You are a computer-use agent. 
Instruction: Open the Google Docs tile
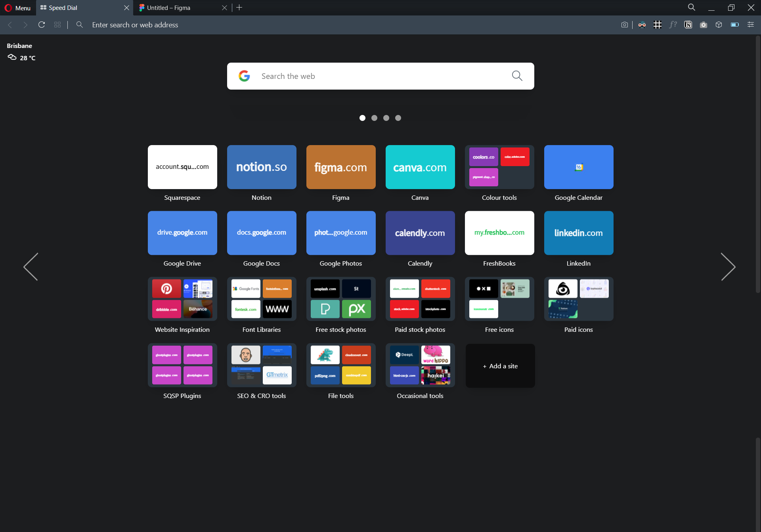[262, 233]
